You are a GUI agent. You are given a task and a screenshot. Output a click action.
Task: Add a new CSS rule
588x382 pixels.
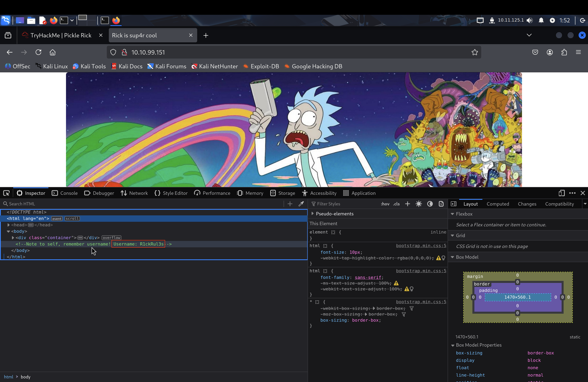pos(408,204)
